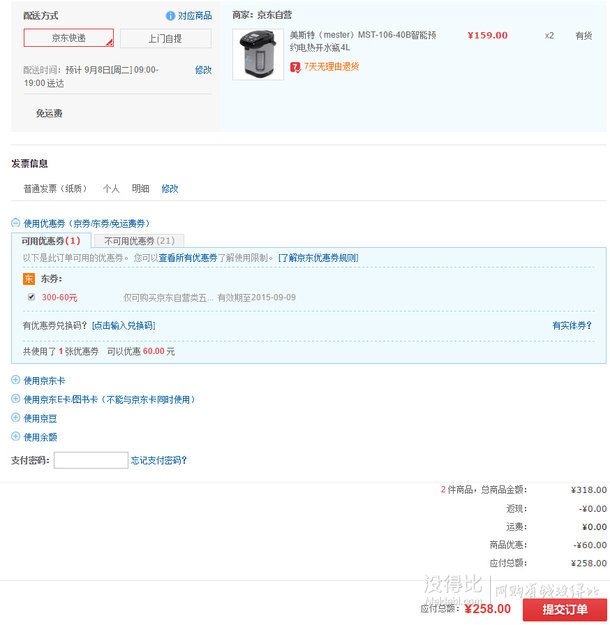Click the electric kettle product thumbnail
The width and height of the screenshot is (610, 625).
click(x=258, y=55)
